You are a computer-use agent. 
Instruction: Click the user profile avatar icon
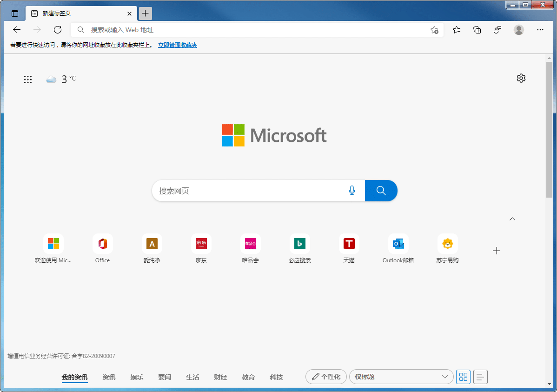(519, 30)
